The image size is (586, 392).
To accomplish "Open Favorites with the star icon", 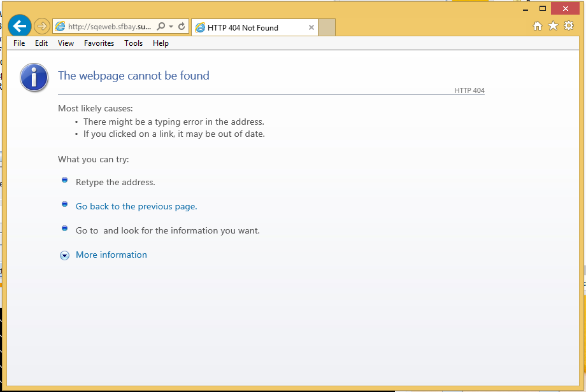I will [553, 26].
